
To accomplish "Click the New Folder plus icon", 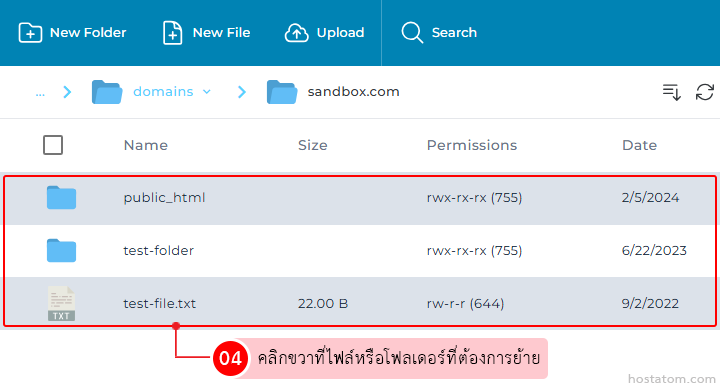I will point(30,33).
